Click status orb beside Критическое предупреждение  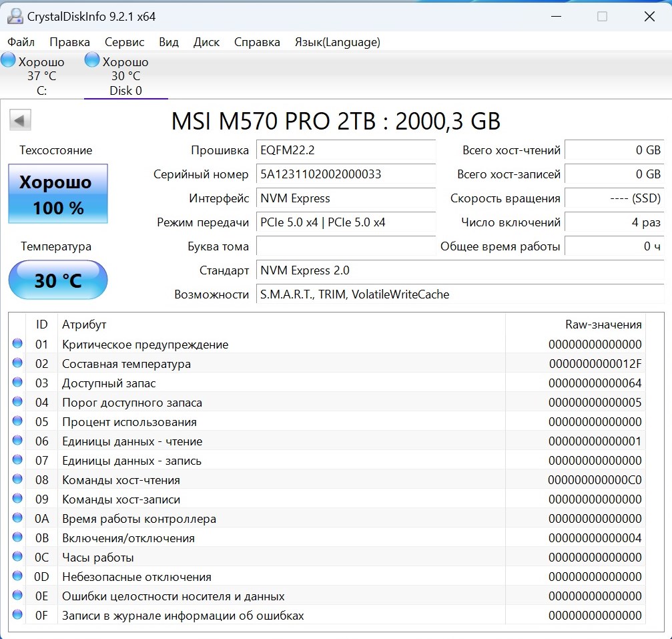pyautogui.click(x=17, y=345)
